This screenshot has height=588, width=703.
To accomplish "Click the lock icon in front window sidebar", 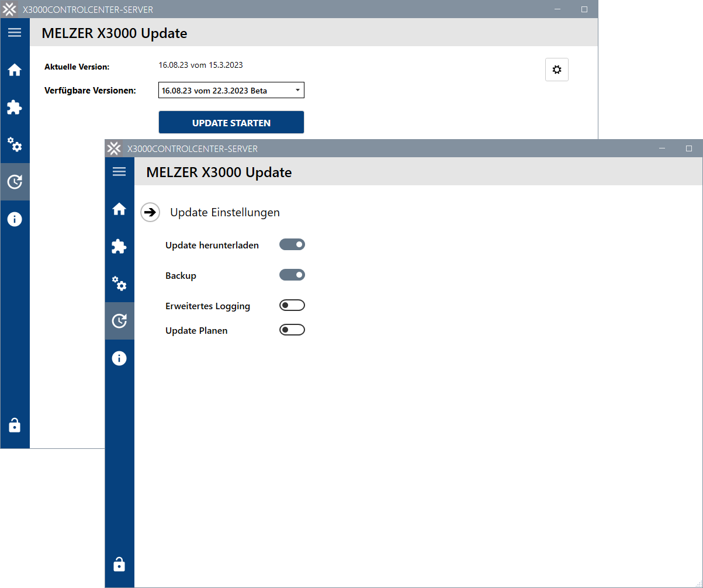I will (x=119, y=564).
